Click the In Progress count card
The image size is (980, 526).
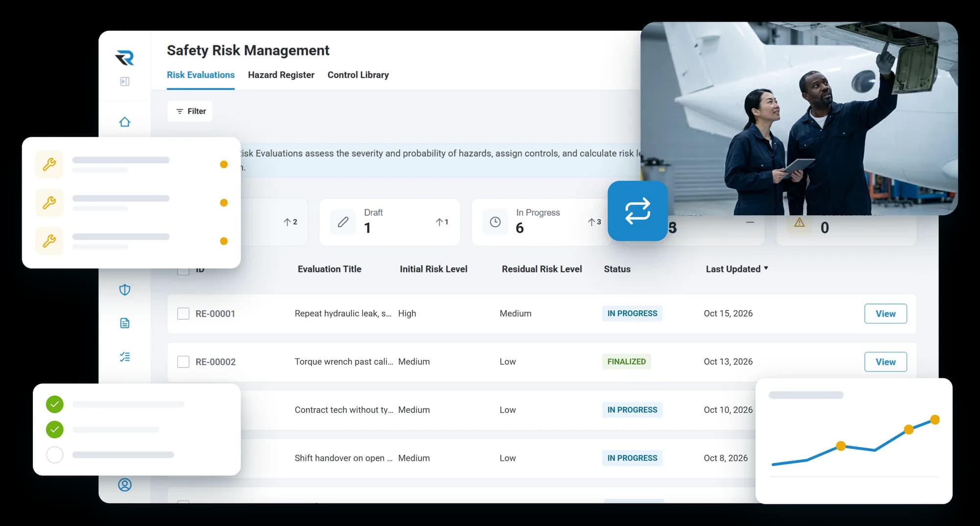pyautogui.click(x=539, y=222)
